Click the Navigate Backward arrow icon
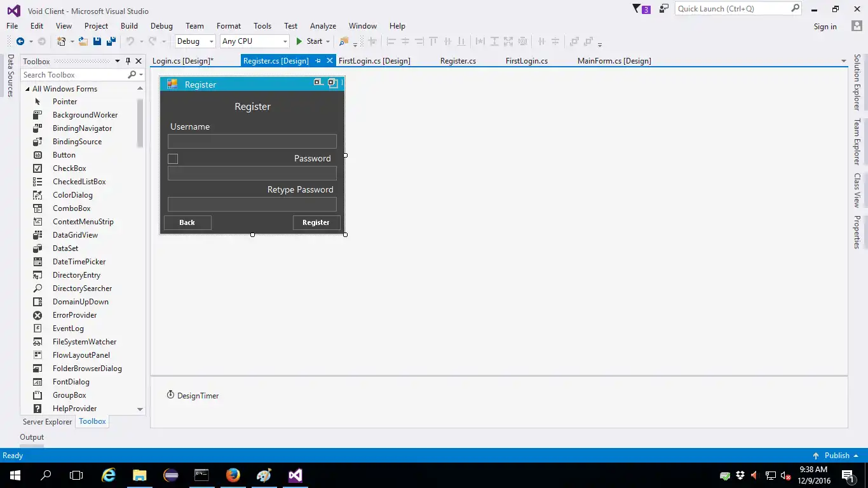The height and width of the screenshot is (488, 868). coord(20,41)
